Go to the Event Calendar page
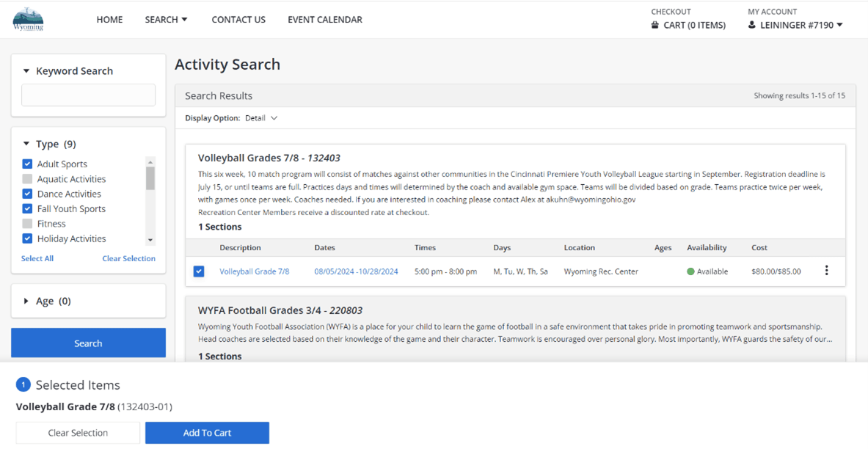Screen dimensions: 868x449 tap(324, 20)
